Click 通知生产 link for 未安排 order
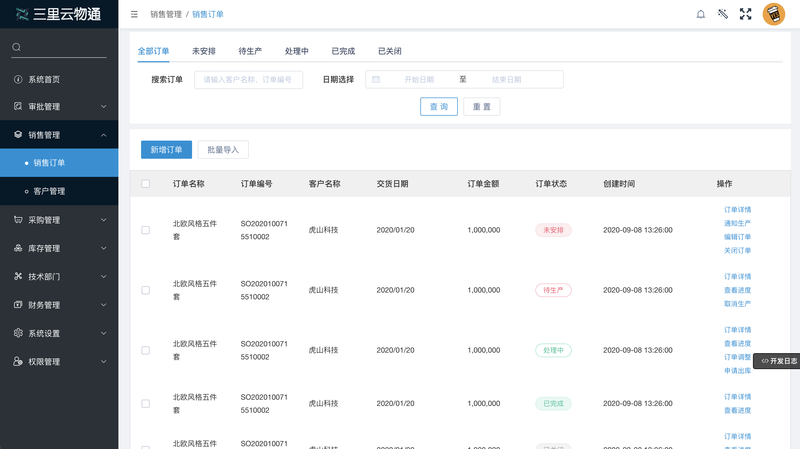 737,223
